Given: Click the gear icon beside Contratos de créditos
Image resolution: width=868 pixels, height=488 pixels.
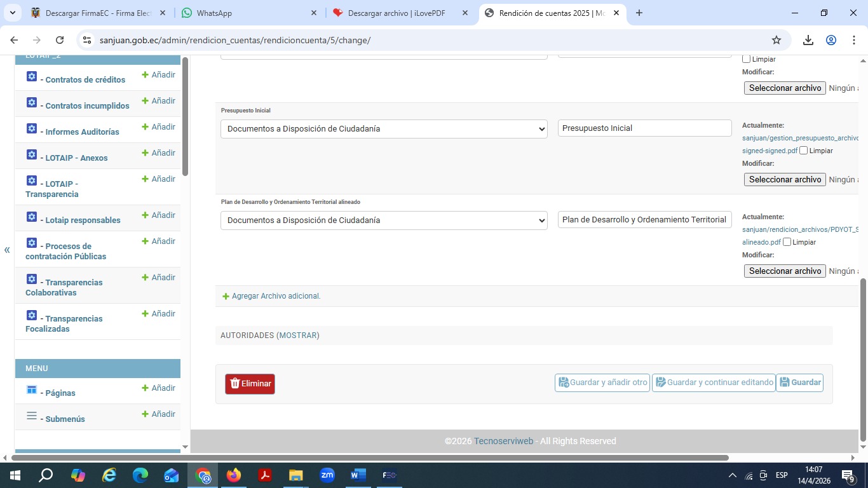Looking at the screenshot, I should pos(32,77).
